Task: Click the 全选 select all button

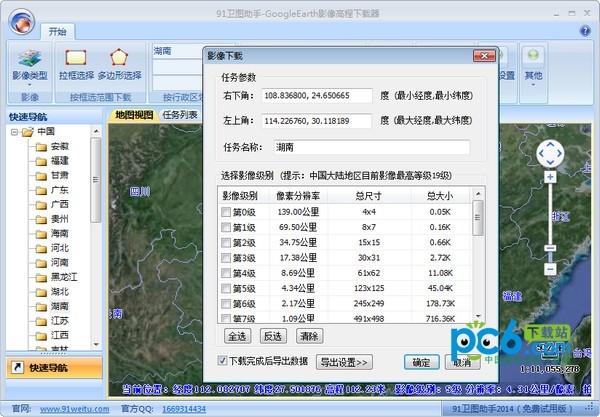Action: [x=237, y=336]
